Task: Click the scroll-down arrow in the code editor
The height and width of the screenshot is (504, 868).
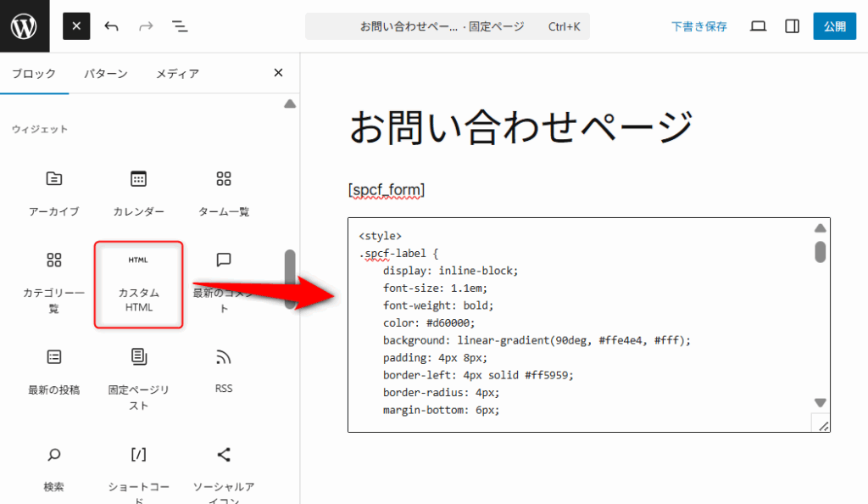Action: (820, 402)
